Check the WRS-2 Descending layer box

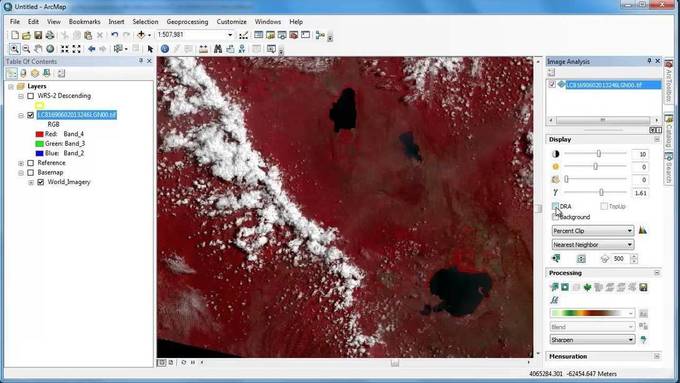click(x=30, y=96)
